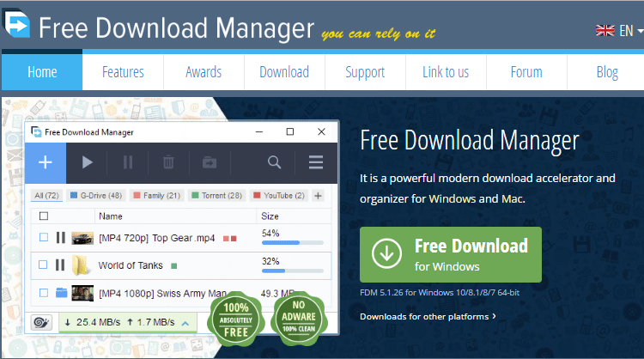This screenshot has width=644, height=359.
Task: Click the Top Gear 54% progress bar
Action: [x=293, y=243]
